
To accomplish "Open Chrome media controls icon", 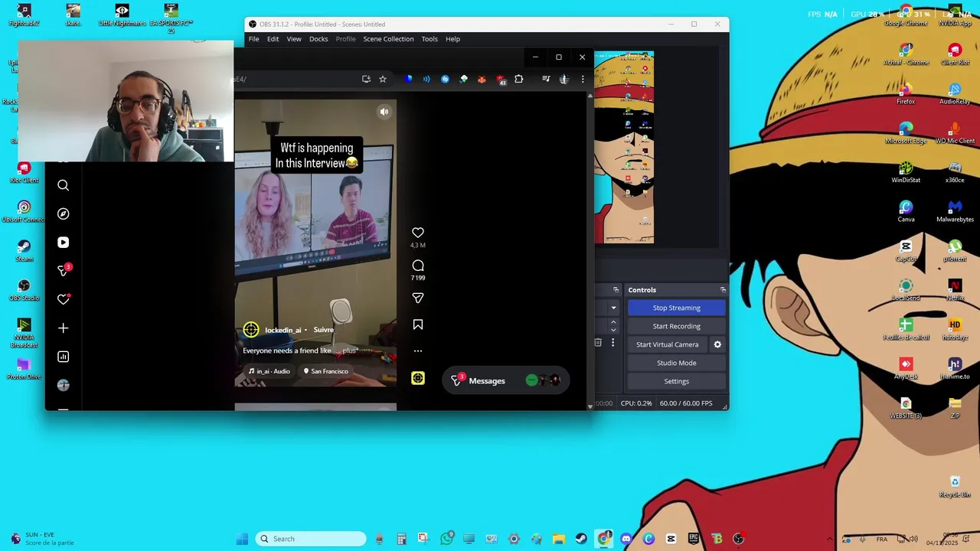I will pyautogui.click(x=546, y=79).
